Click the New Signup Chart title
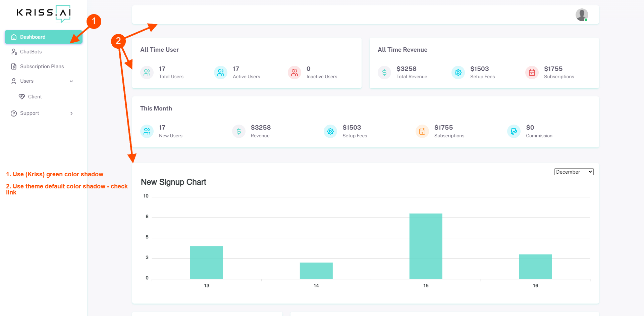Image resolution: width=644 pixels, height=316 pixels. tap(173, 182)
